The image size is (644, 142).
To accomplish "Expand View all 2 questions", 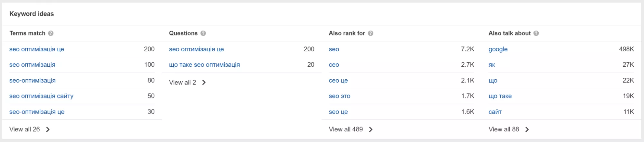I will (187, 83).
